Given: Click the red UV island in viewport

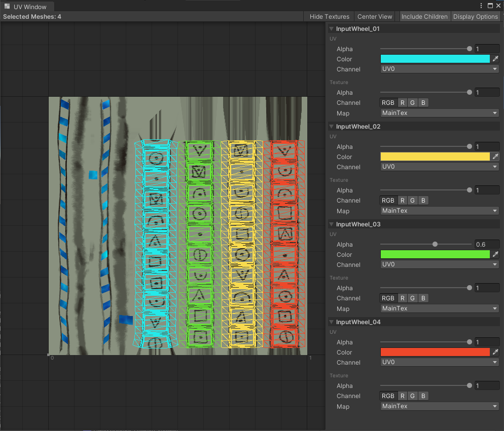Looking at the screenshot, I should tap(284, 244).
